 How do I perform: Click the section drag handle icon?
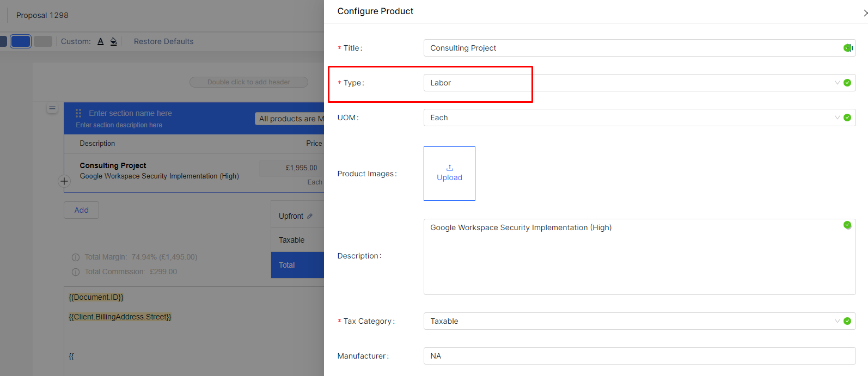pos(78,113)
